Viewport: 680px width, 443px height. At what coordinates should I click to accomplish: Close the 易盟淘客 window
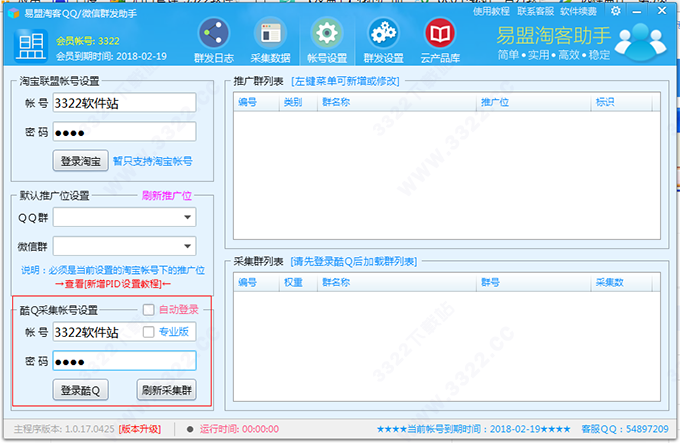pyautogui.click(x=662, y=10)
